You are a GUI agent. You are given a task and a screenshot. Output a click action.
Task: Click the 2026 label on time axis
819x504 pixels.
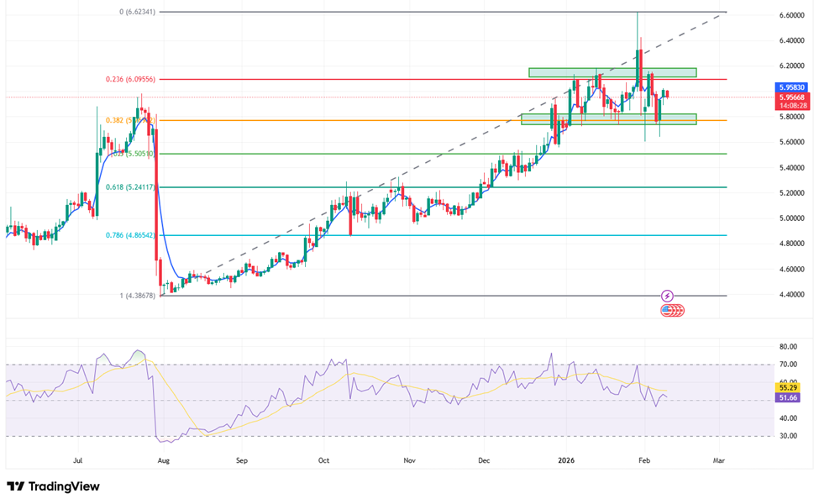point(566,460)
